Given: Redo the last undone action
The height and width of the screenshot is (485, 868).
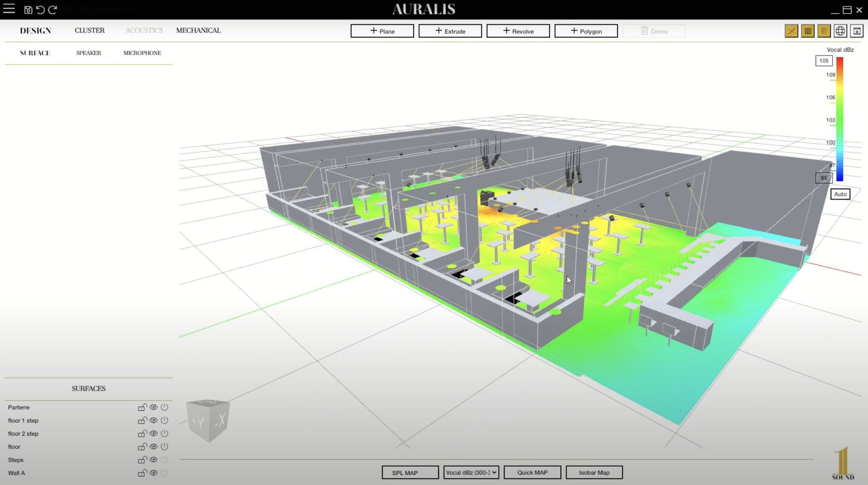Looking at the screenshot, I should click(x=53, y=10).
